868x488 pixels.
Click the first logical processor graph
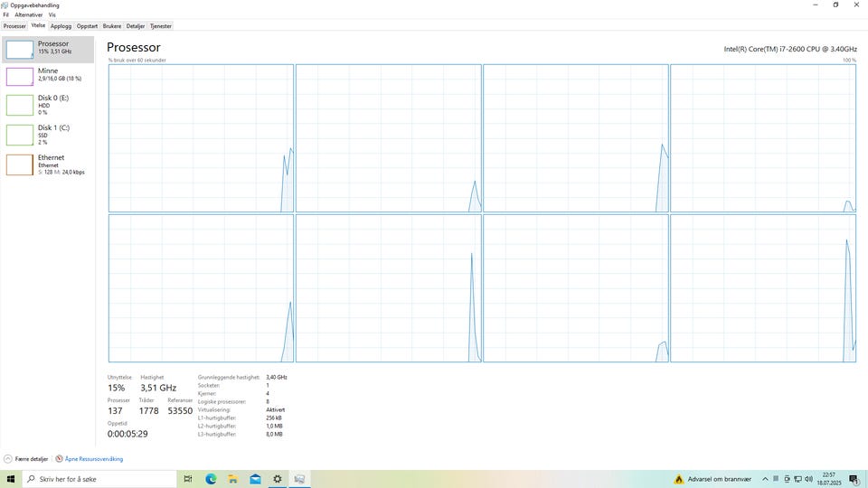[201, 138]
